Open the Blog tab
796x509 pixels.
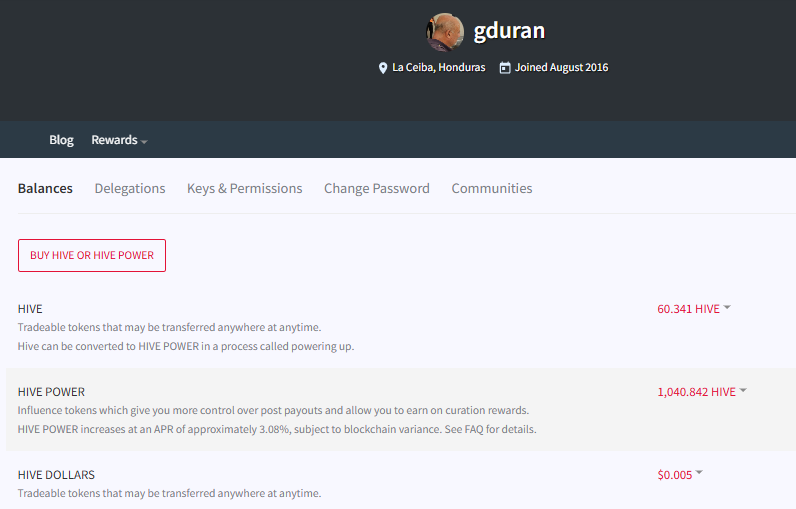[x=61, y=140]
